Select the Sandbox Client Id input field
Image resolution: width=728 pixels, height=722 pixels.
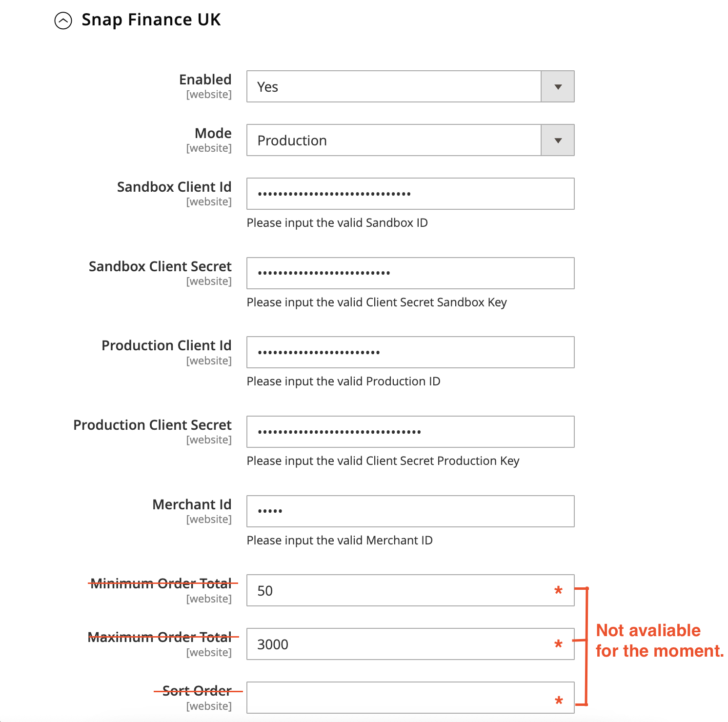410,194
